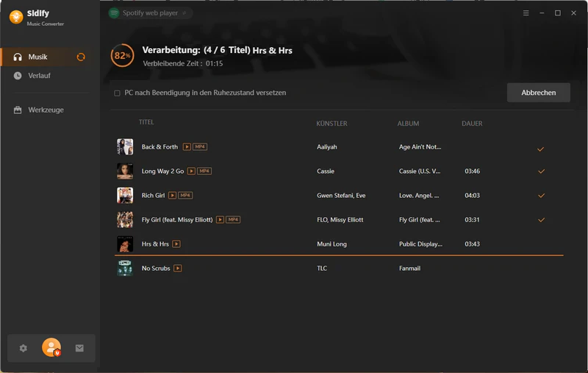Click the MP4 badge beside Long Way 2 Go

(204, 171)
